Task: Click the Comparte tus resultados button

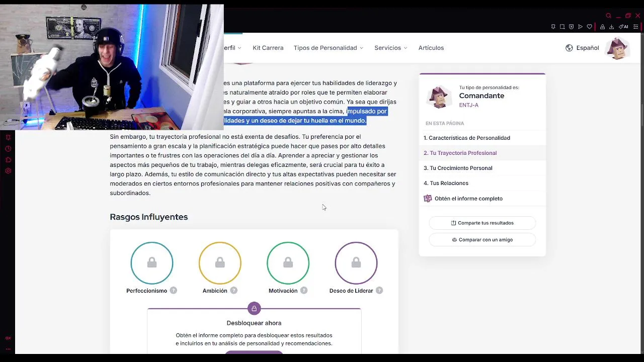Action: click(x=482, y=223)
